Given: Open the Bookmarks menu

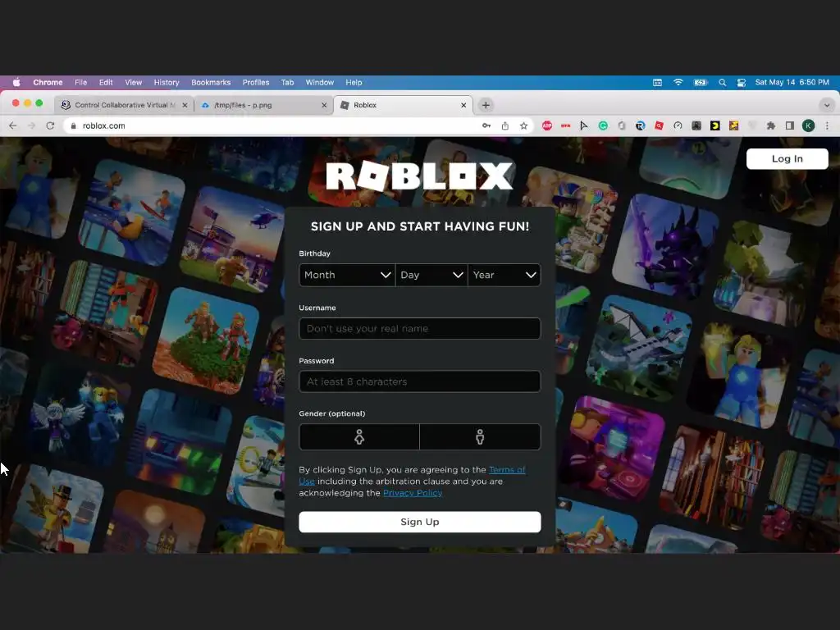Looking at the screenshot, I should pos(211,82).
